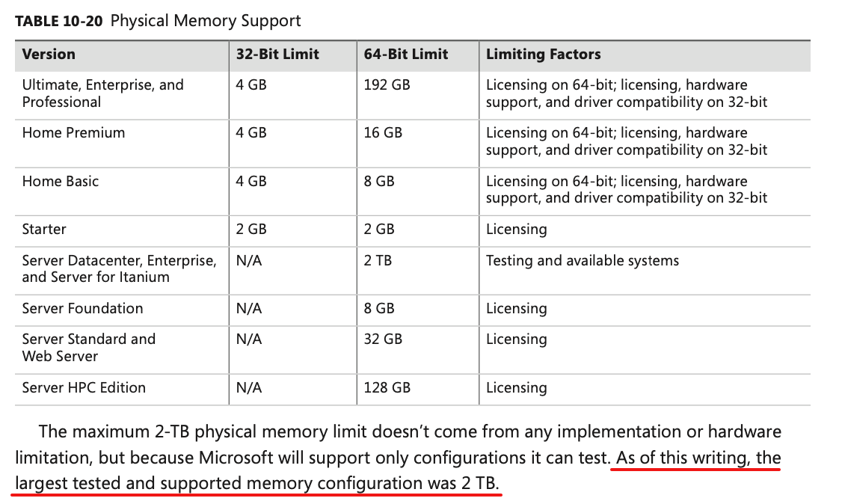This screenshot has height=504, width=842.
Task: Click the 2 TB limit cell
Action: (x=378, y=260)
